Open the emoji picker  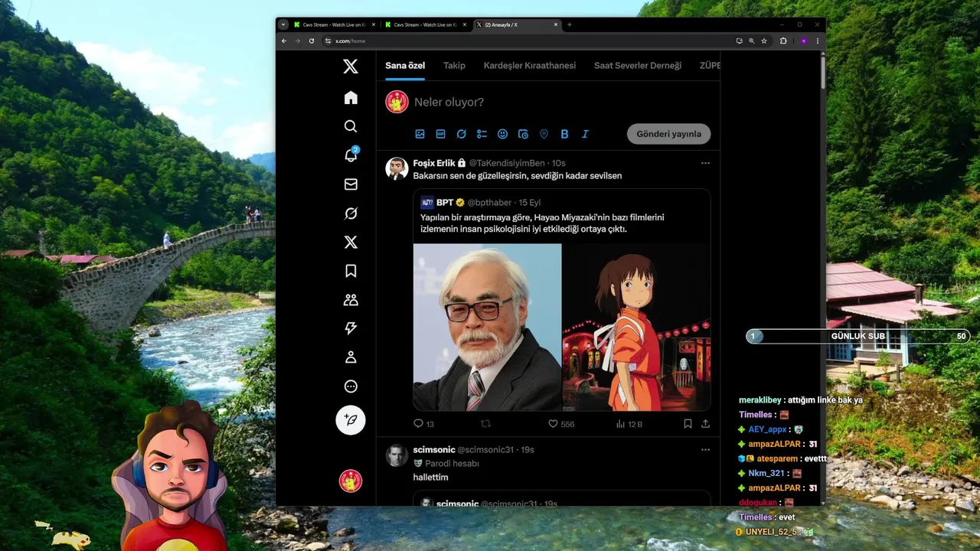(502, 134)
